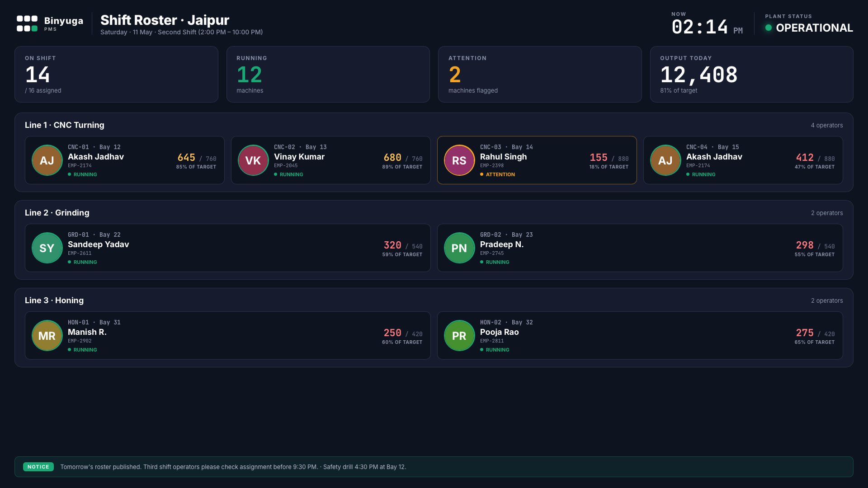
Task: Select the AJ avatar on CNC-01
Action: coord(47,160)
